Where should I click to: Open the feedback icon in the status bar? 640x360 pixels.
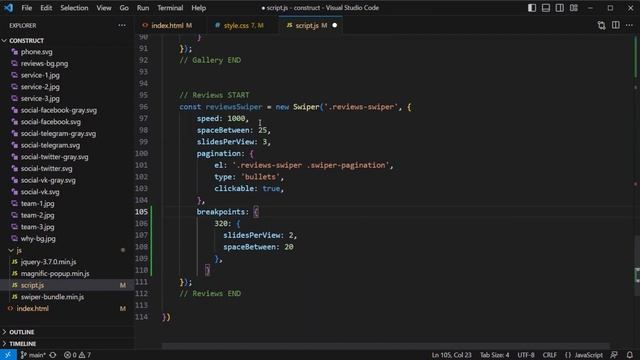[x=614, y=355]
